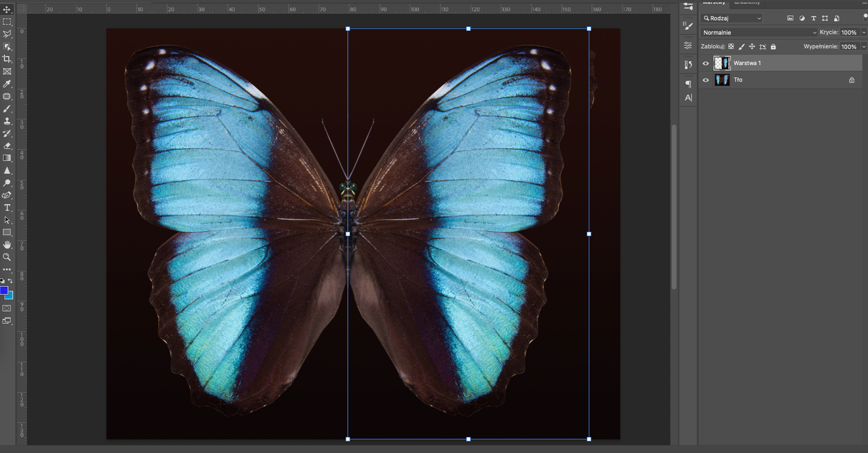Image resolution: width=868 pixels, height=453 pixels.
Task: Expand the Rodzaj filter dropdown
Action: 731,18
